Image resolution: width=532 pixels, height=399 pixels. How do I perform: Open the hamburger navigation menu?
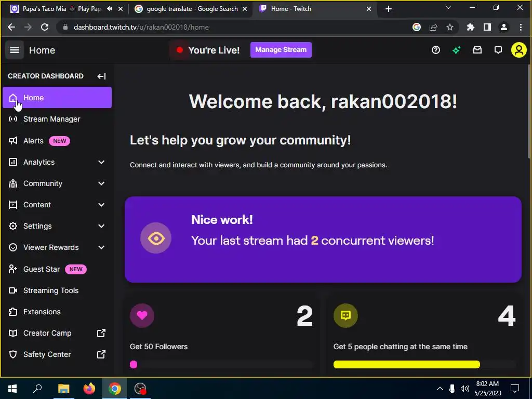click(14, 50)
